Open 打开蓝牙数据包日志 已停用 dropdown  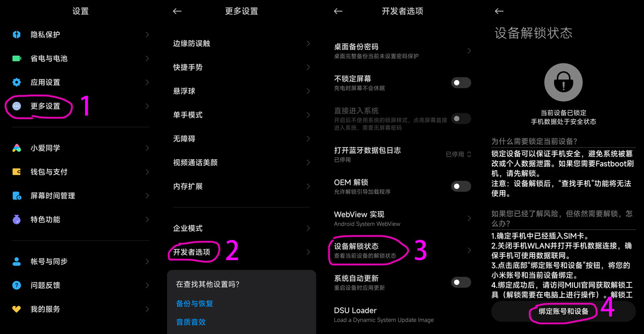458,154
